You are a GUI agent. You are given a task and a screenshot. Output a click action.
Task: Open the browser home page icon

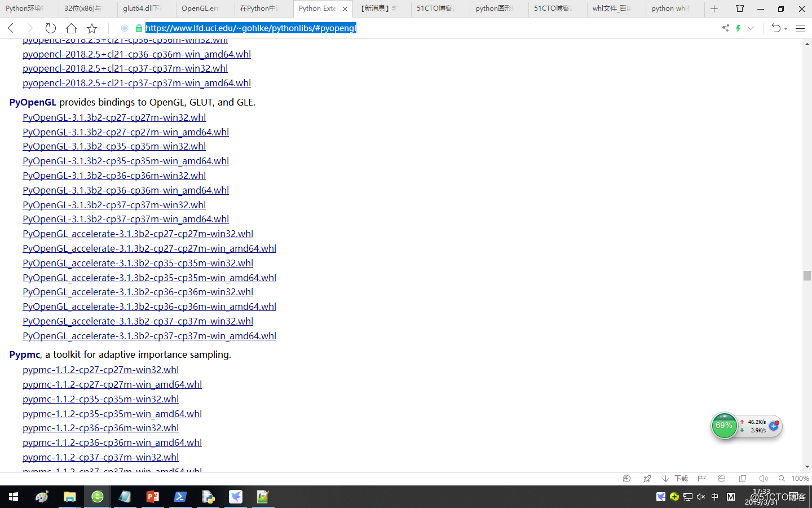71,28
